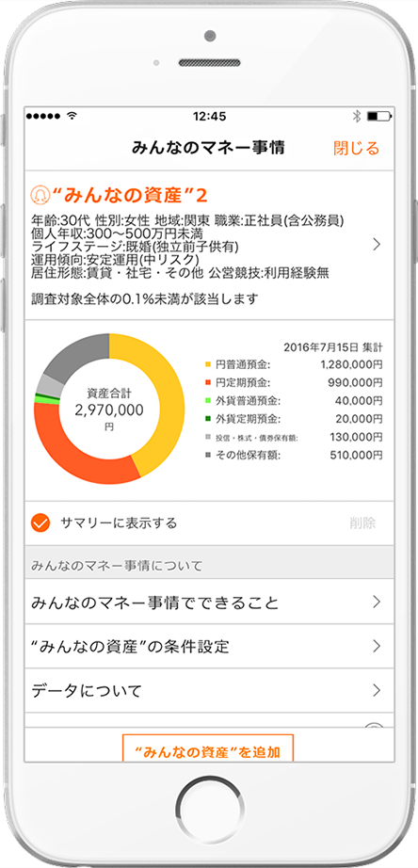
Task: Tap the 資産合計 2,970,000 chart center
Action: [109, 410]
